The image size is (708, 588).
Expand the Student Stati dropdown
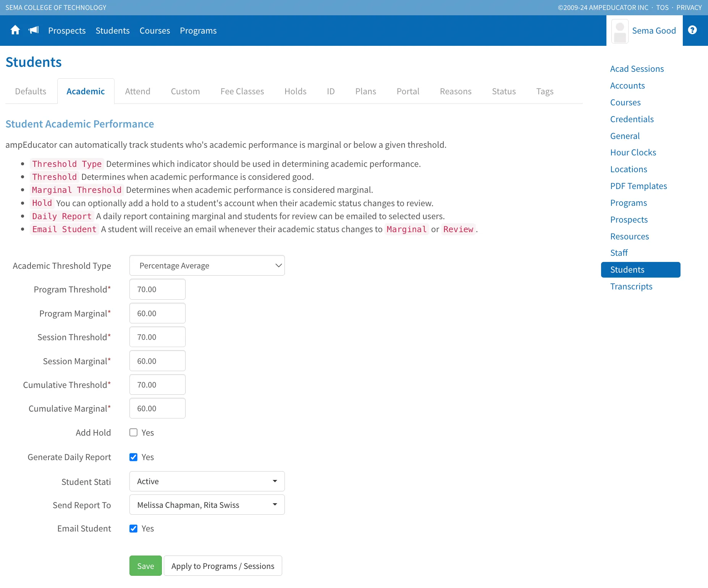[x=207, y=481]
